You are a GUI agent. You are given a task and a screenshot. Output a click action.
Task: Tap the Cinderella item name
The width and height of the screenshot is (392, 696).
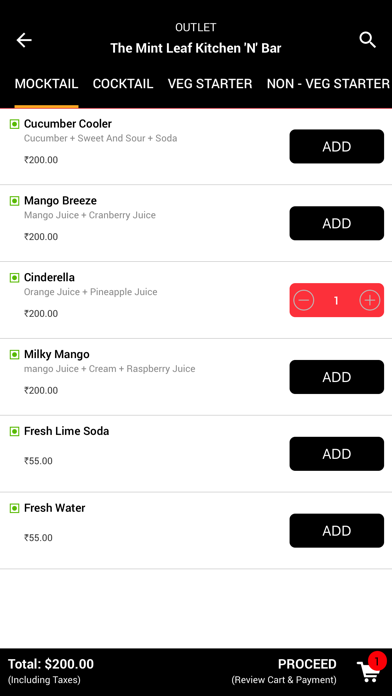(x=49, y=277)
